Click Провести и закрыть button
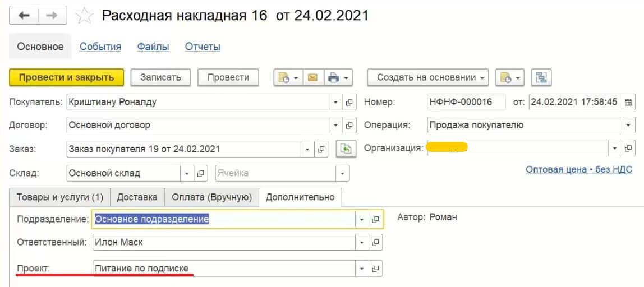The width and height of the screenshot is (644, 287). (x=67, y=77)
